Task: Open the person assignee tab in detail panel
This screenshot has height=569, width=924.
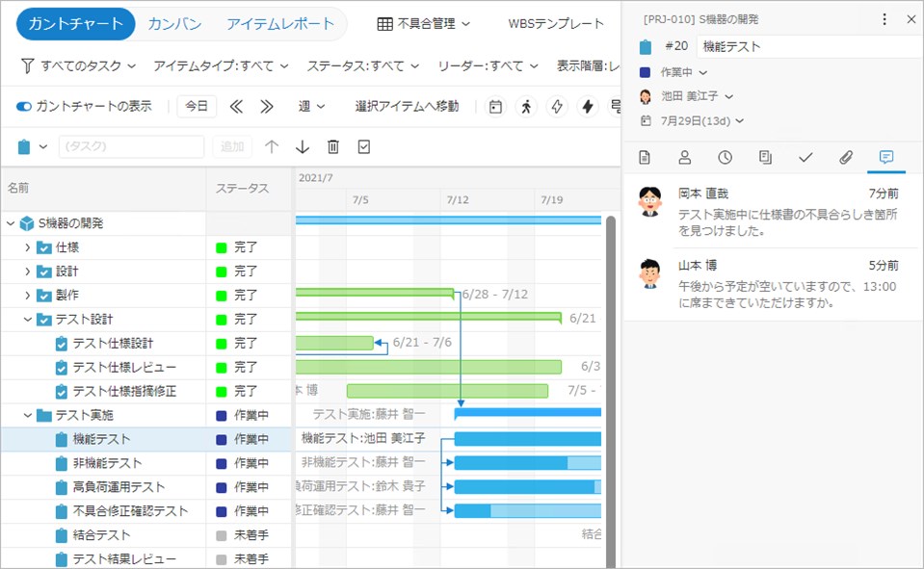Action: [684, 157]
